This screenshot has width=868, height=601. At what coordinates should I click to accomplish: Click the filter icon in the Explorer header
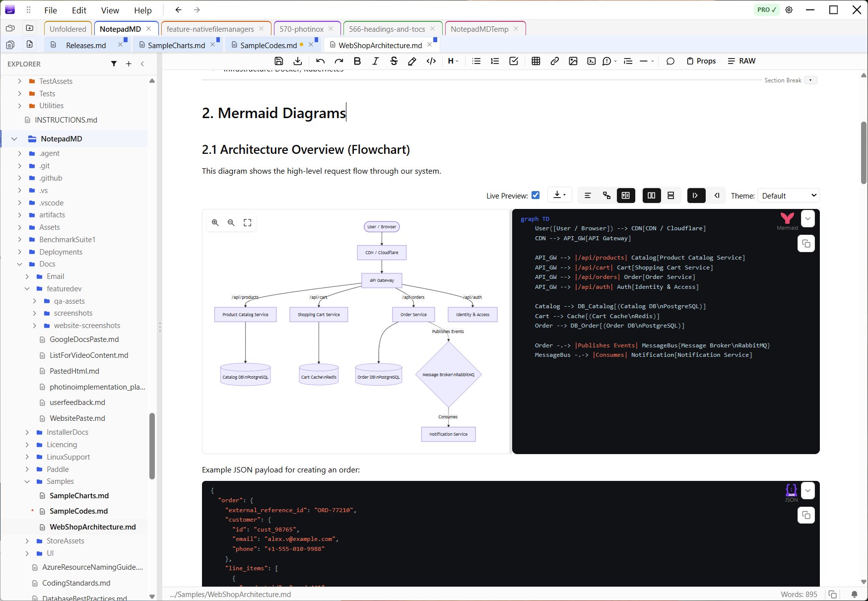coord(114,64)
